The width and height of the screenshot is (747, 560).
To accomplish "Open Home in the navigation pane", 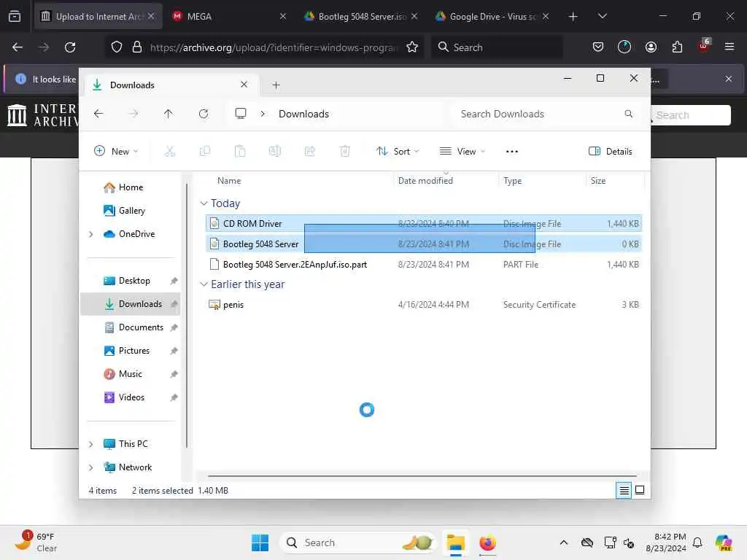I will (x=131, y=187).
